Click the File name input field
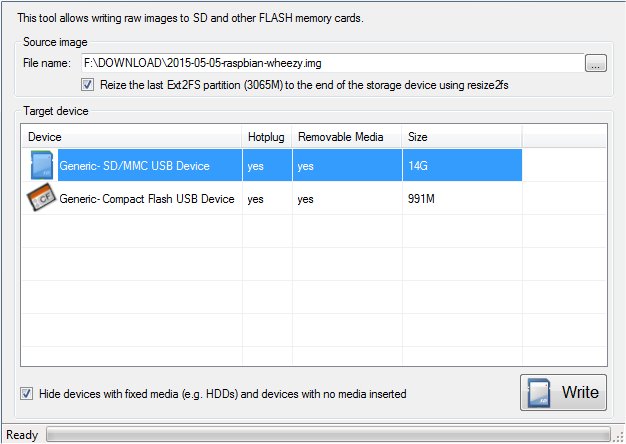Screen dimensions: 626x444 click(x=330, y=64)
